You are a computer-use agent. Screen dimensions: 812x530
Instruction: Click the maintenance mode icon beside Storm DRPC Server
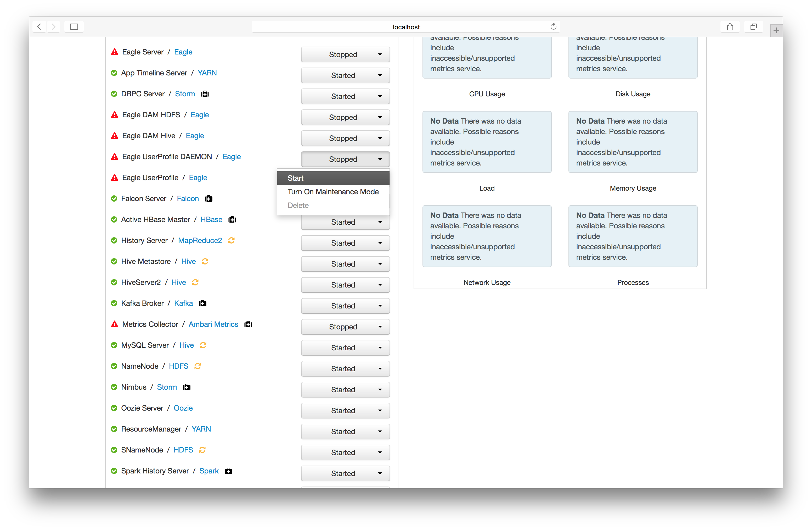point(205,94)
